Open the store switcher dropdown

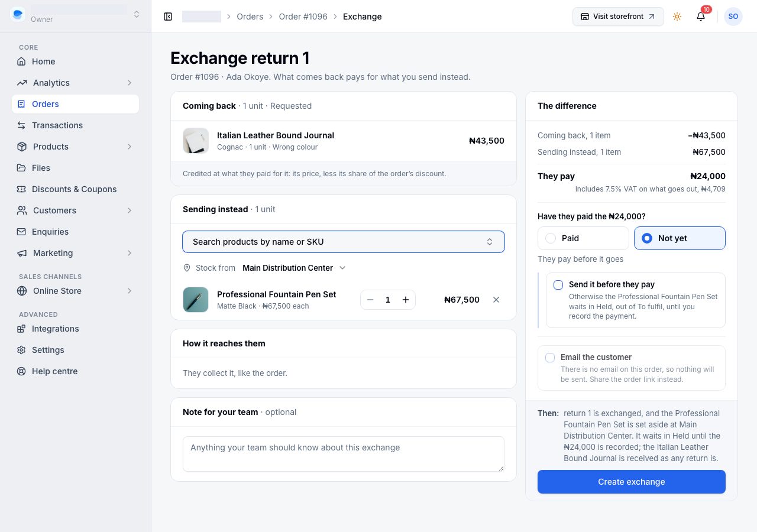coord(76,14)
